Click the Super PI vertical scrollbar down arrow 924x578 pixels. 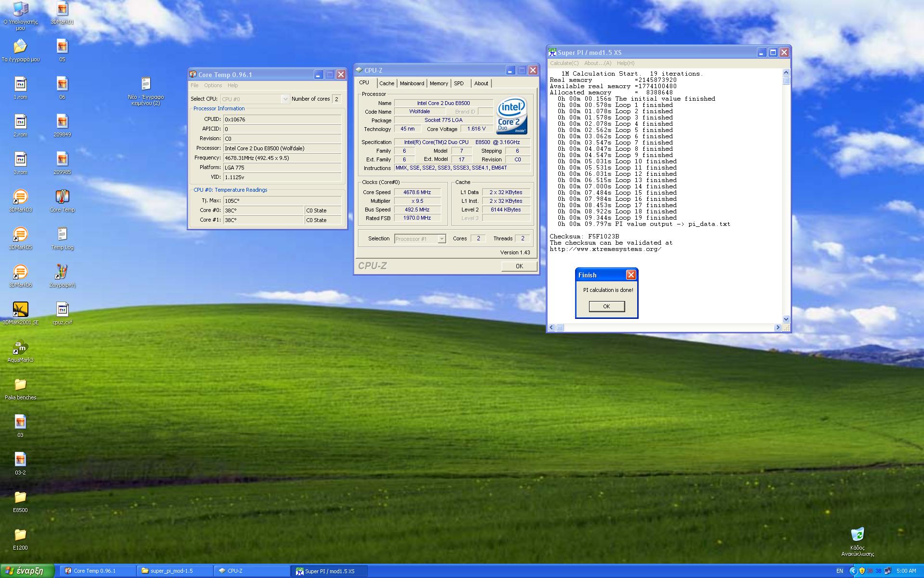pos(786,319)
